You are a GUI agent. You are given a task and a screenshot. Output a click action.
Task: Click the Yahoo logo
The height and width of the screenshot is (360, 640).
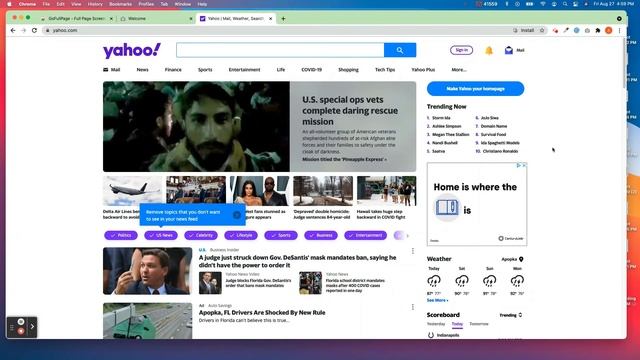pyautogui.click(x=132, y=51)
